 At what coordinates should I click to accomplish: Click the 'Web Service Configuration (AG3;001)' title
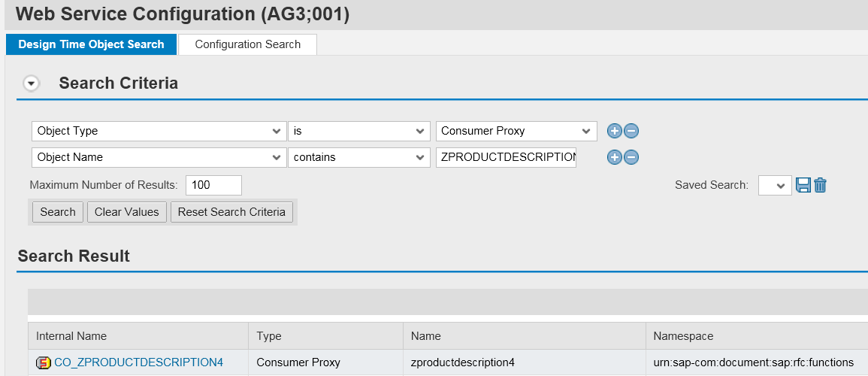[x=183, y=14]
